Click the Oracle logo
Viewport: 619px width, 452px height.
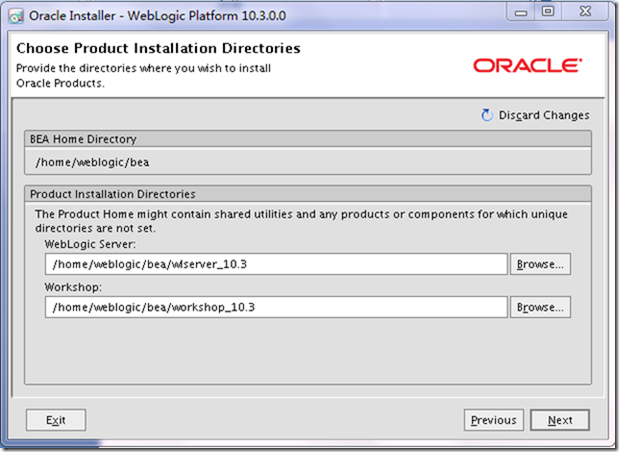527,66
